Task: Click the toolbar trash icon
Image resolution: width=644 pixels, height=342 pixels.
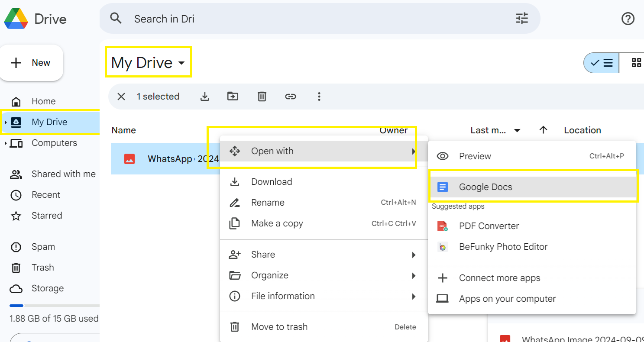Action: click(x=262, y=97)
